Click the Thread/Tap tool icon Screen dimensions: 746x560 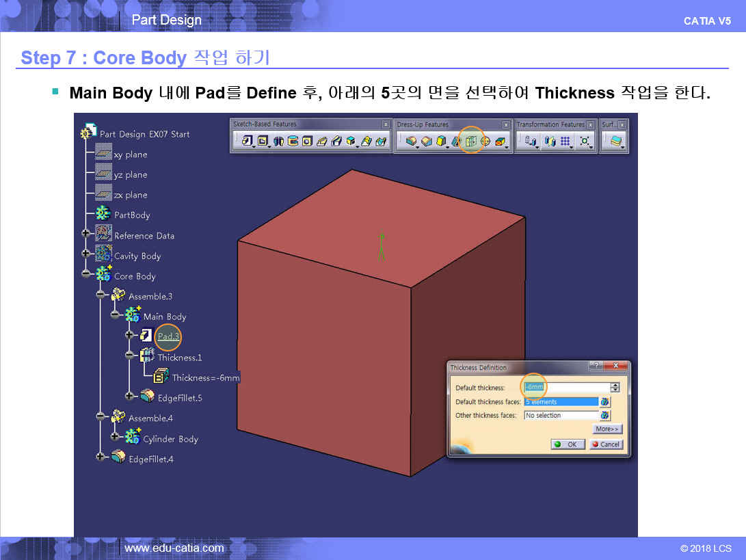[486, 142]
